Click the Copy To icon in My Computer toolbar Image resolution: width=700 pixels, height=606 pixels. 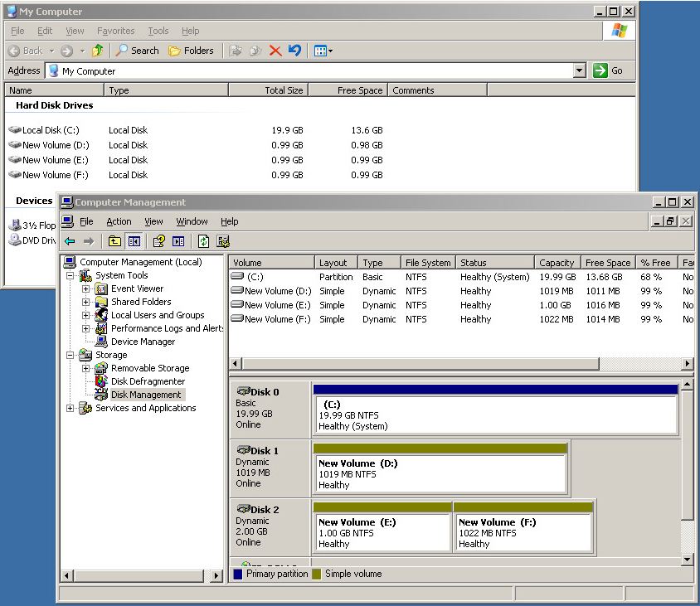point(255,51)
